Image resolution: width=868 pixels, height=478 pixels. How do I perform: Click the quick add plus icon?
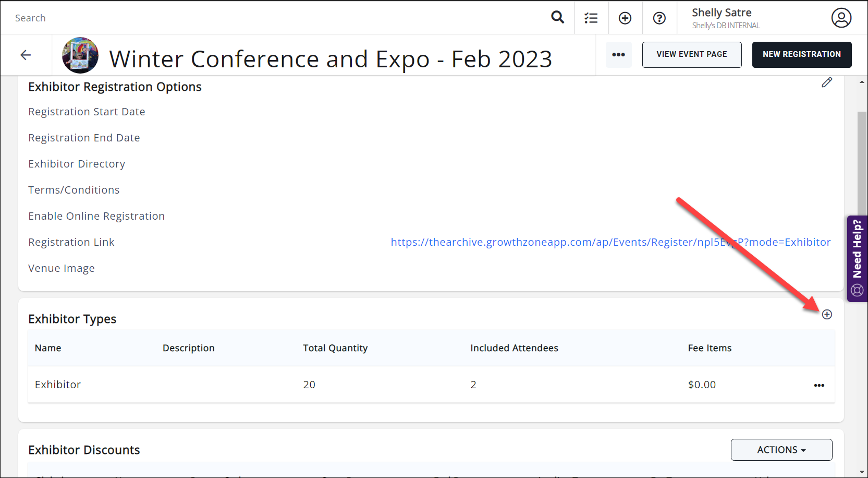pos(625,18)
